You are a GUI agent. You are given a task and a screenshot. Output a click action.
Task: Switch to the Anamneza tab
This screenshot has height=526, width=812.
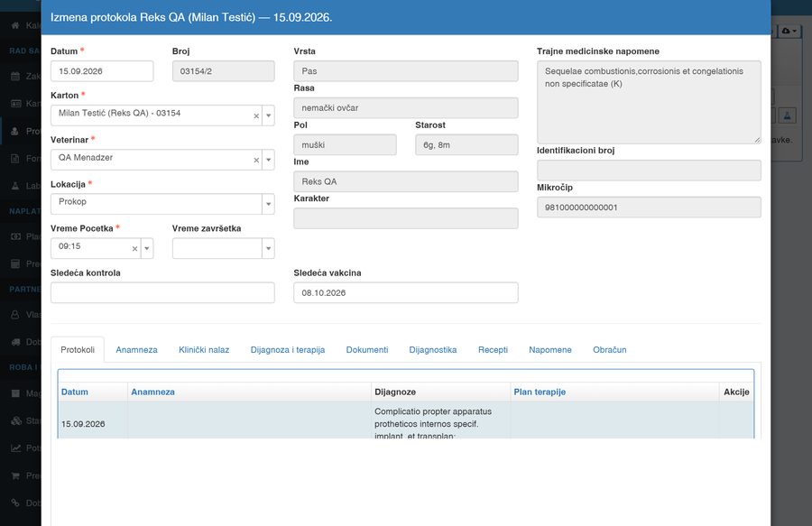(137, 350)
